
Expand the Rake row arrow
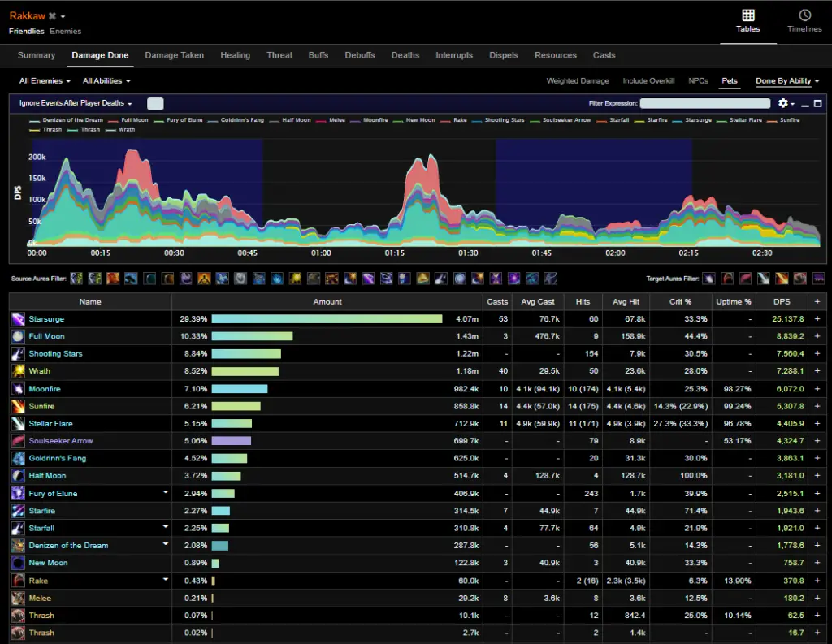[x=166, y=579]
